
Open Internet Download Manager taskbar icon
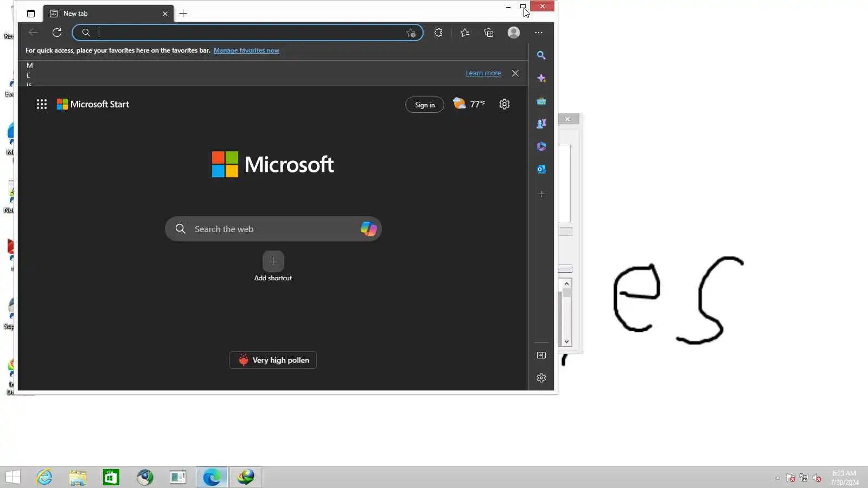246,477
